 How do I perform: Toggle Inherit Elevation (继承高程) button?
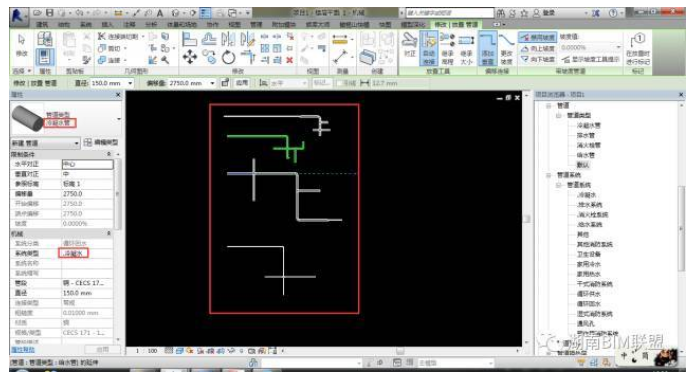coord(447,48)
